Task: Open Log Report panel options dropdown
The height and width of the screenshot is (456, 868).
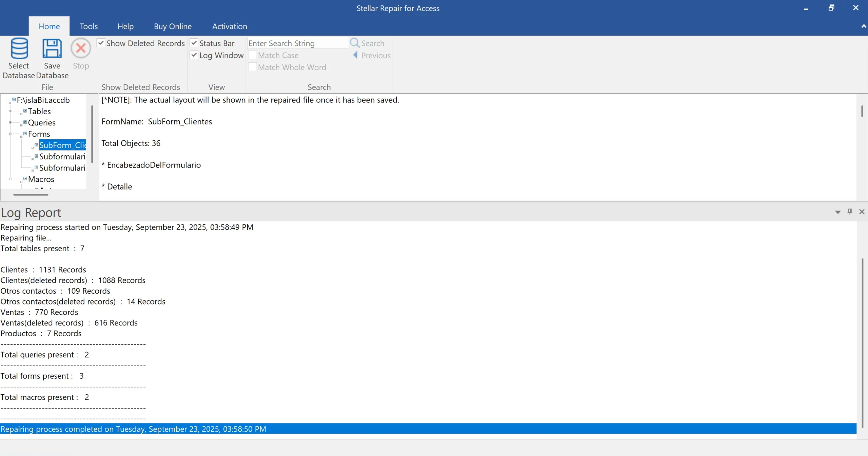Action: click(x=837, y=212)
